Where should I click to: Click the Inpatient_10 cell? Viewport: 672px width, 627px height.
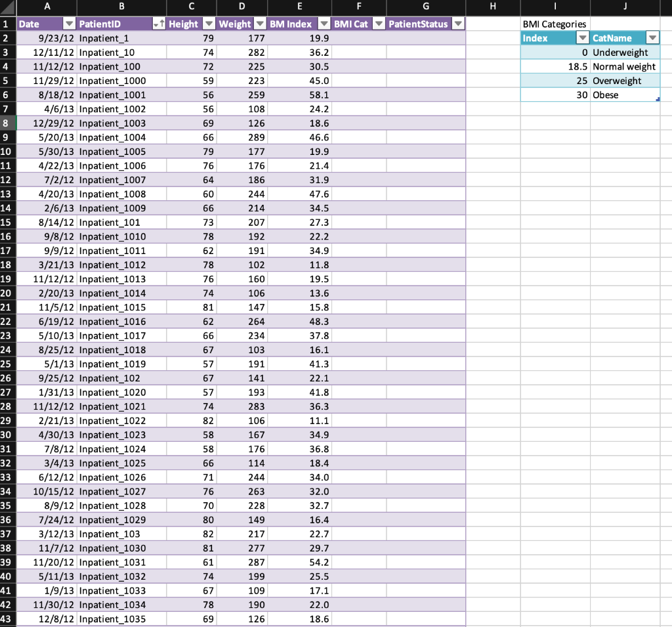tap(121, 53)
